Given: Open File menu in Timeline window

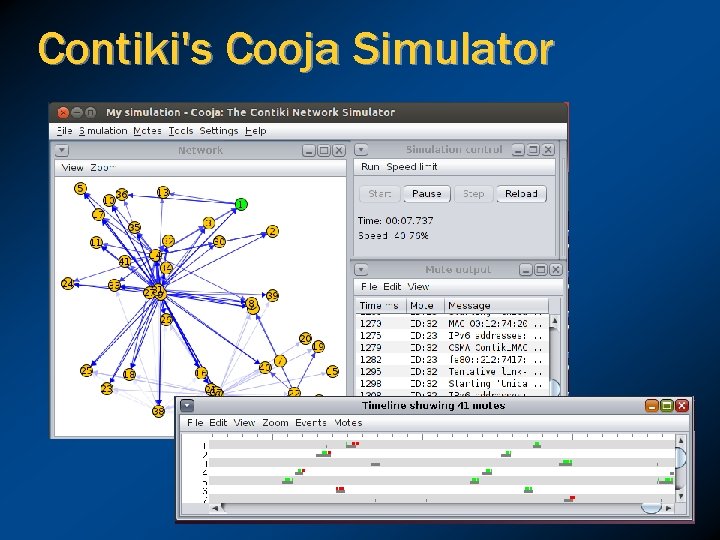Looking at the screenshot, I should pyautogui.click(x=195, y=422).
